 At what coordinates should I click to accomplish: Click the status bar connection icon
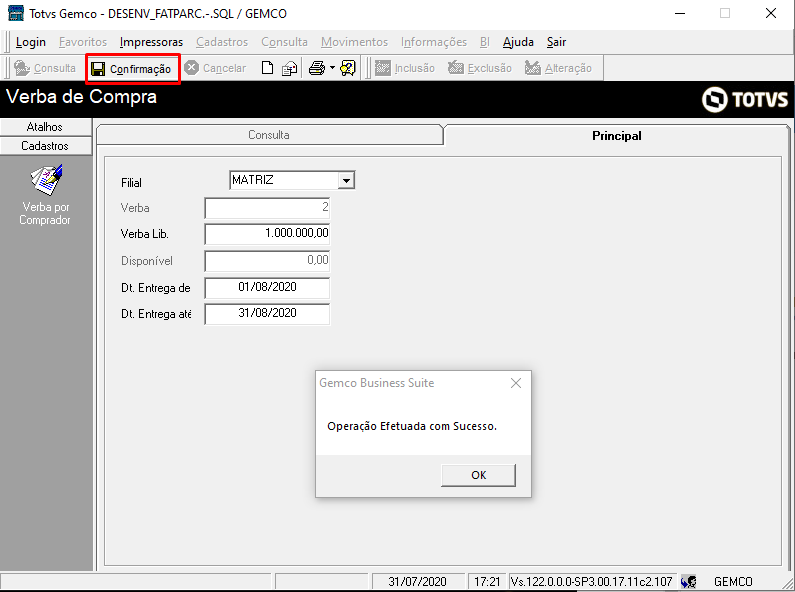[688, 581]
